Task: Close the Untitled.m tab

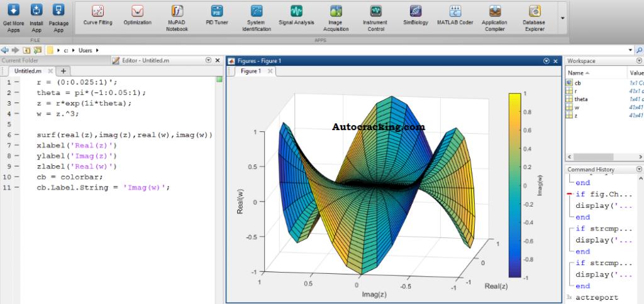Action: [50, 71]
